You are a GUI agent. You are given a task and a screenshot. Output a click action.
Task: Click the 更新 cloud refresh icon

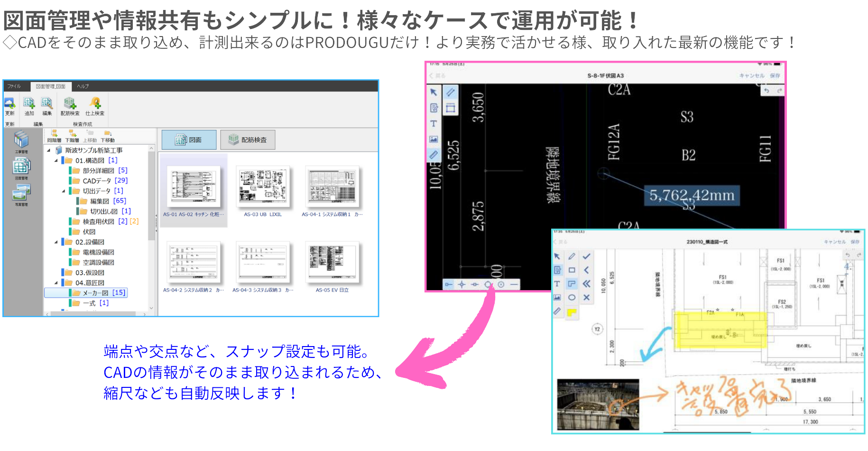point(9,103)
